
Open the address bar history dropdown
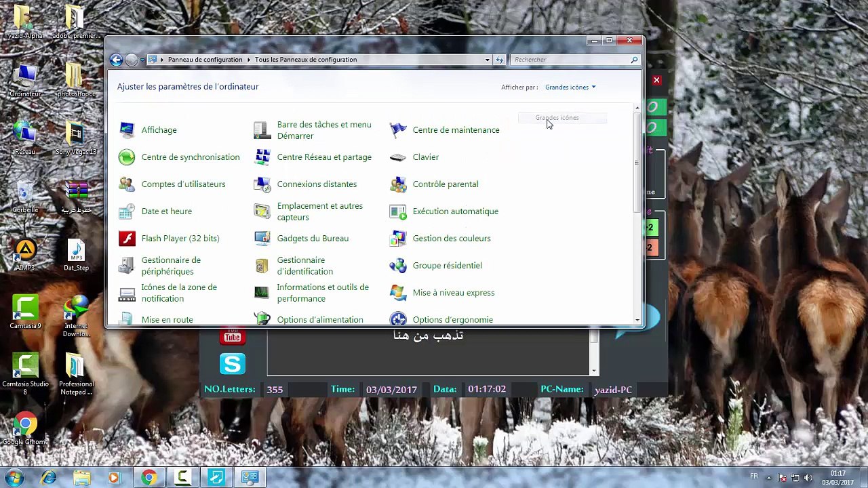tap(487, 60)
